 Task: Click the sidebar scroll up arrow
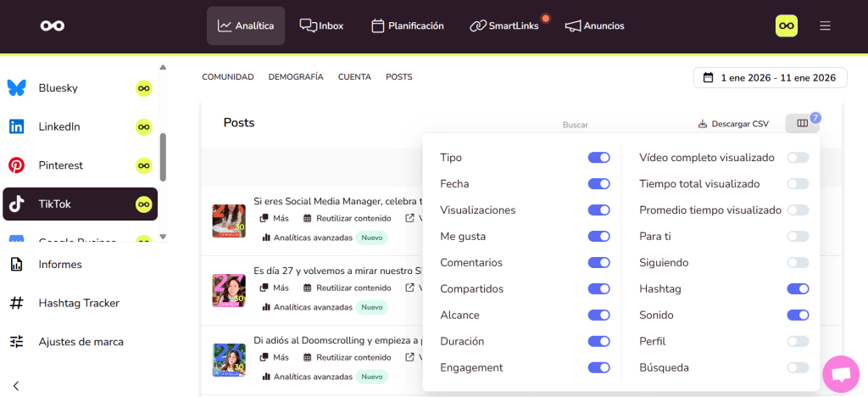coord(163,68)
